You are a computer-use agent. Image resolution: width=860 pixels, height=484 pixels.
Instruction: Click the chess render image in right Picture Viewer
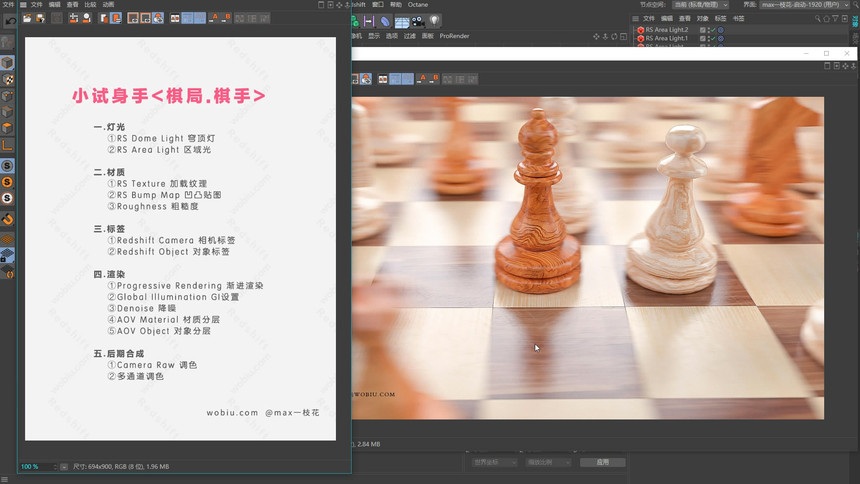click(587, 258)
